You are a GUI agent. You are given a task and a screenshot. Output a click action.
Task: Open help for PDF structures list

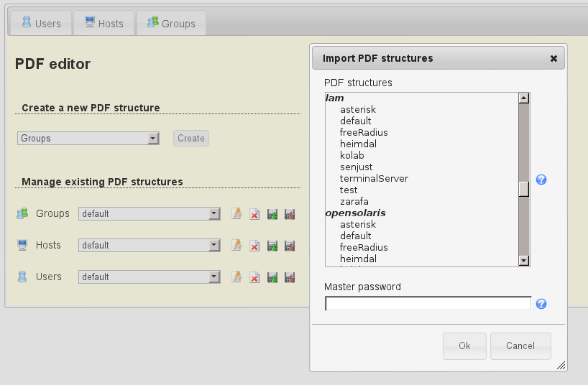point(541,180)
